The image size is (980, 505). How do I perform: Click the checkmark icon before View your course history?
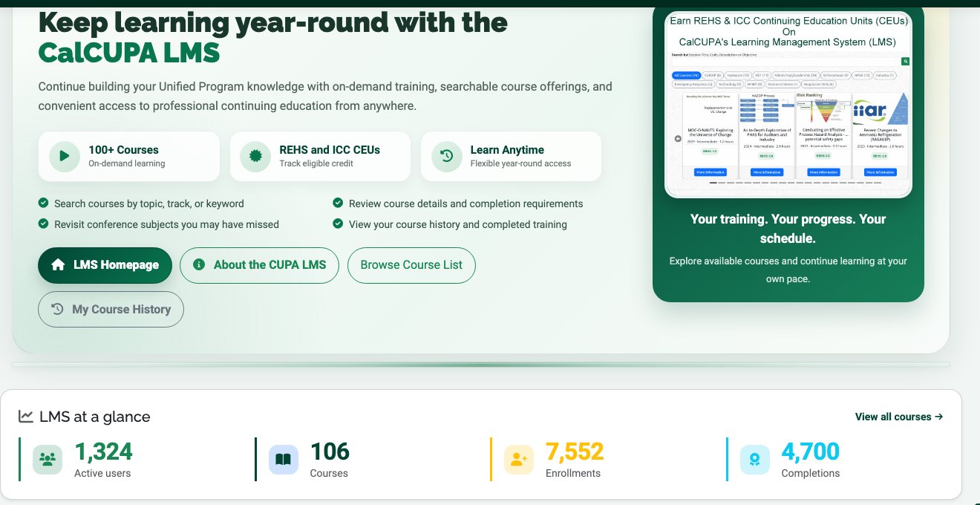tap(338, 224)
